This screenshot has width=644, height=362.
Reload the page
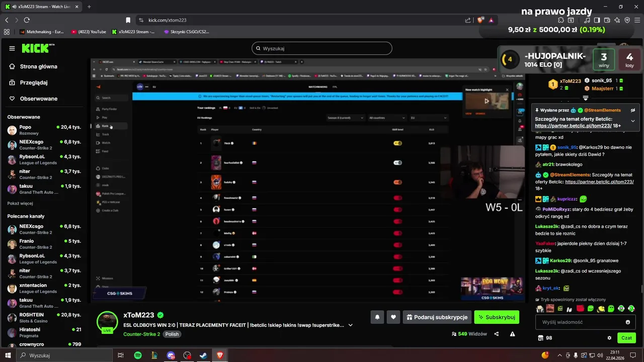(x=27, y=20)
